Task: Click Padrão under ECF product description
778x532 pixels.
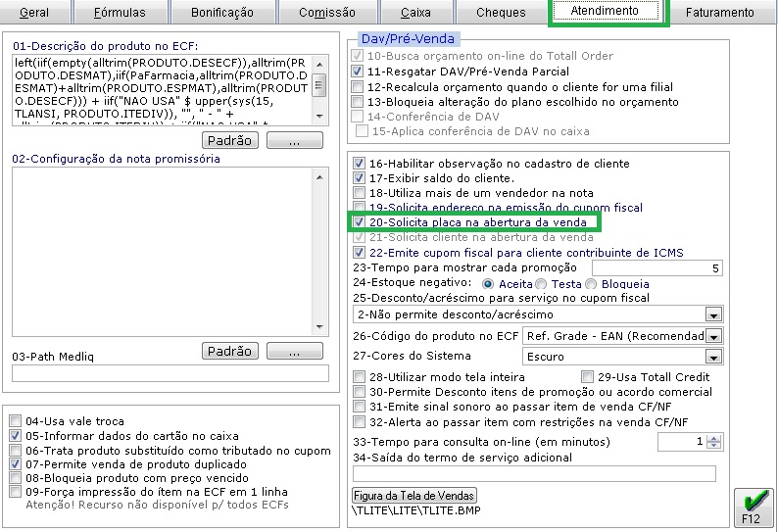Action: 230,140
